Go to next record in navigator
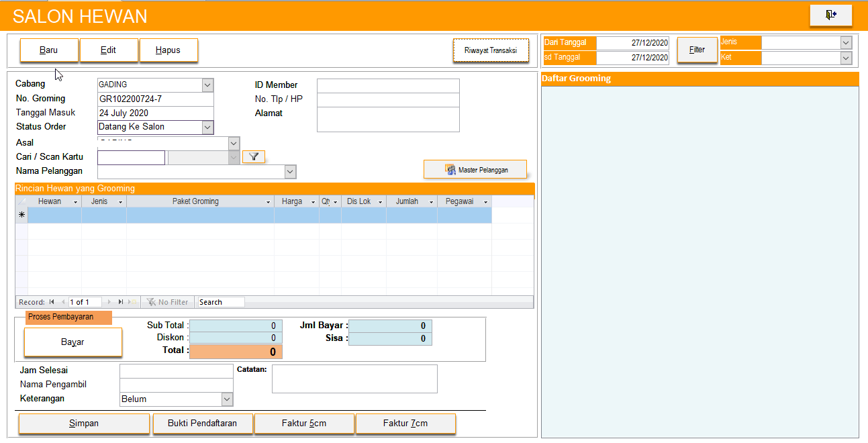868x443 pixels. [110, 302]
